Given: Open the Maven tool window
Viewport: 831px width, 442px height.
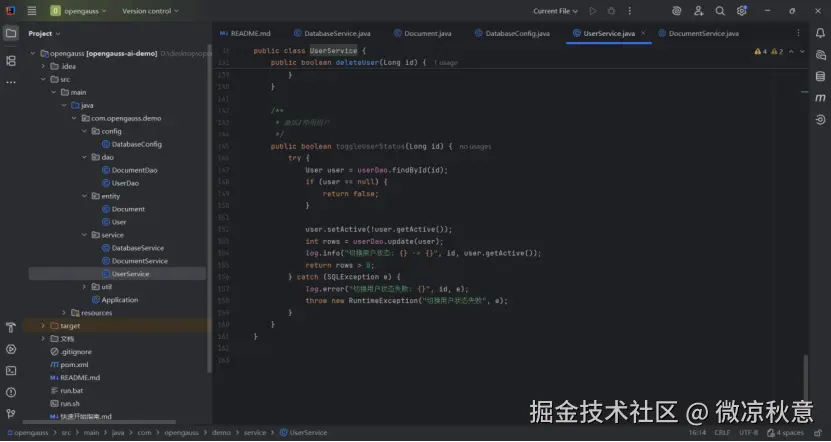Looking at the screenshot, I should click(x=820, y=98).
